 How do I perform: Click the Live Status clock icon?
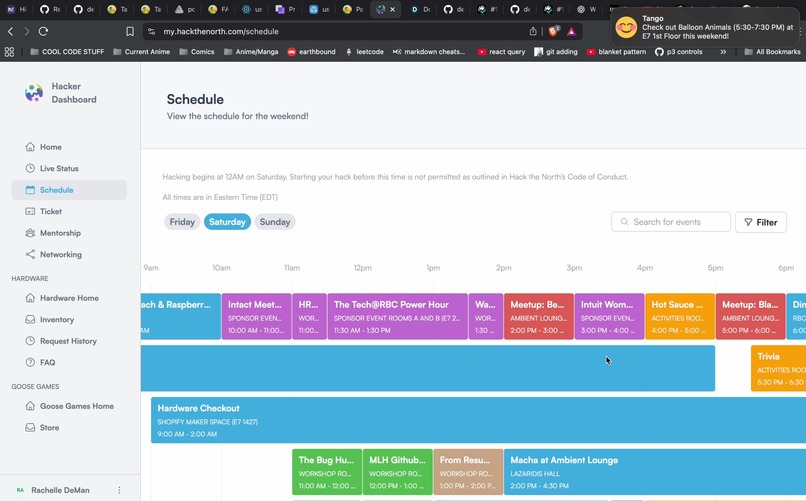30,169
